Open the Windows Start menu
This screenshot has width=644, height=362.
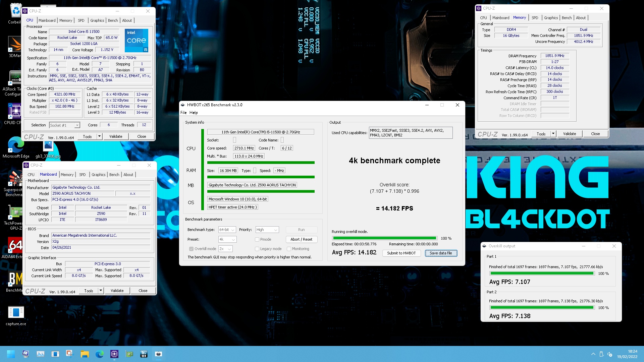pyautogui.click(x=11, y=354)
